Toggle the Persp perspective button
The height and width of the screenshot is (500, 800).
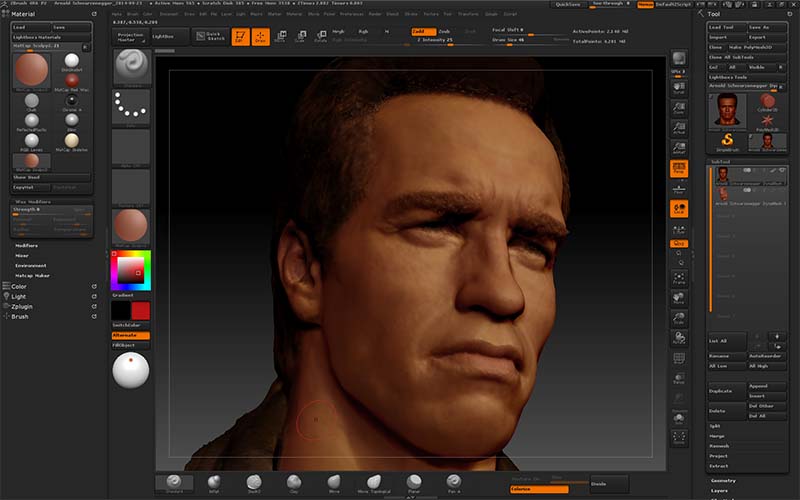tap(679, 168)
